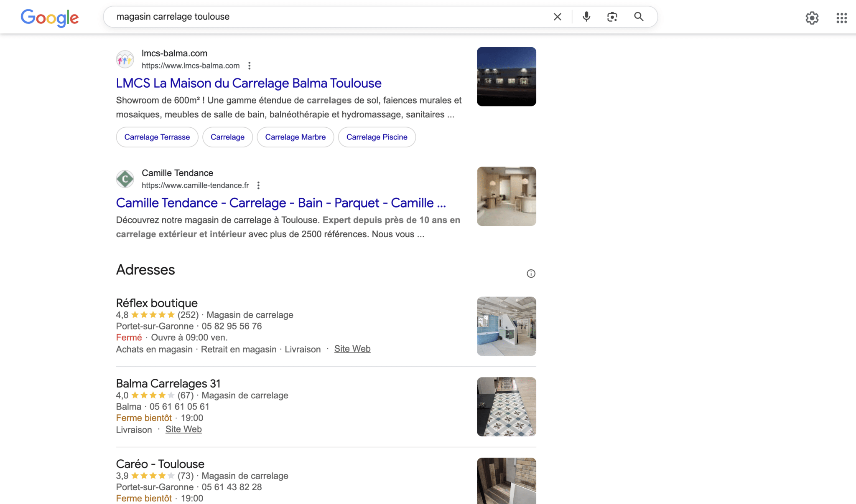Select the Carrelage Marbre chip
This screenshot has width=856, height=504.
point(295,137)
